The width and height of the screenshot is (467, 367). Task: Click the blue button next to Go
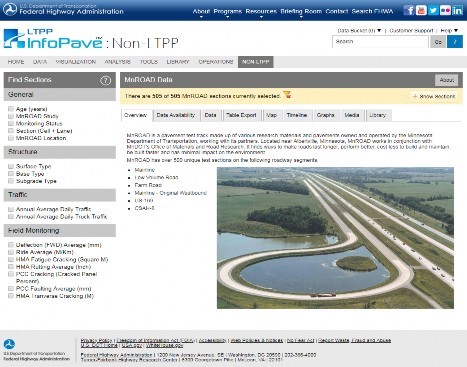pos(455,42)
